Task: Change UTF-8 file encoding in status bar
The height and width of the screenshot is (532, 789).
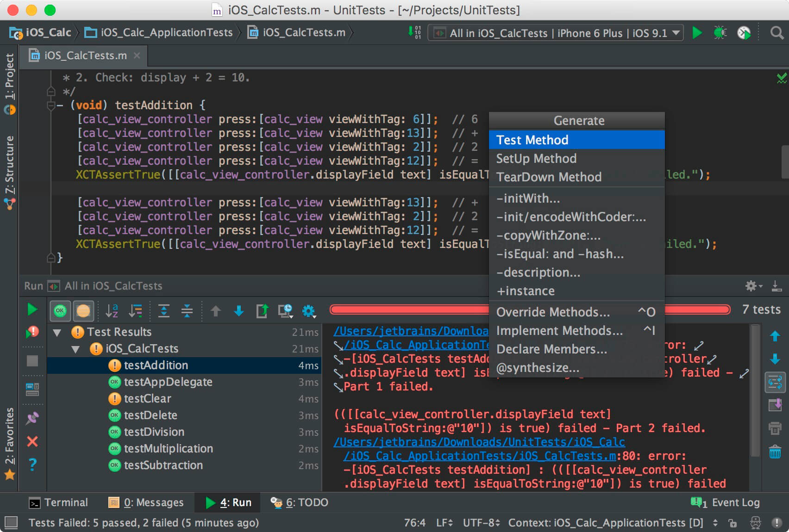Action: click(x=482, y=523)
